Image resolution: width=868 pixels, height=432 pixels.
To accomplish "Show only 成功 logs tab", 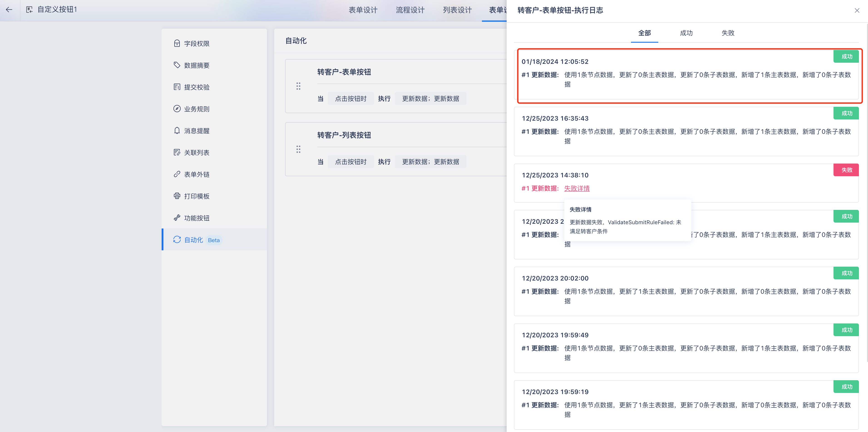I will coord(686,33).
